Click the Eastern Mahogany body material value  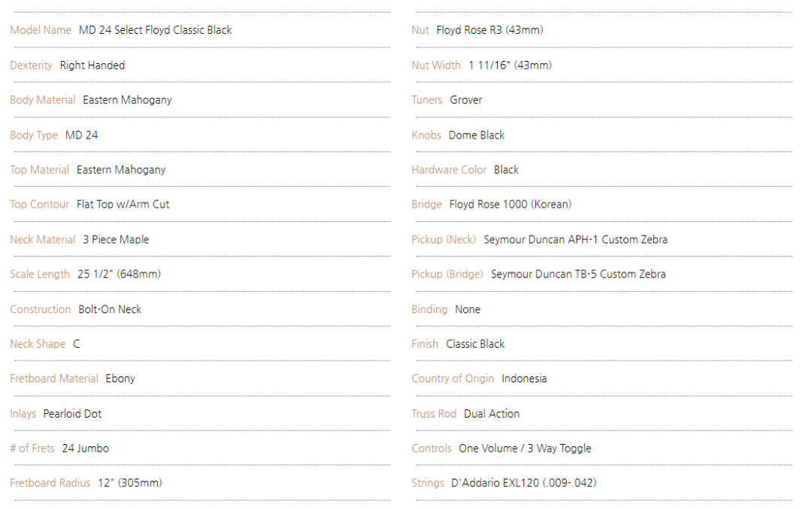(x=127, y=100)
